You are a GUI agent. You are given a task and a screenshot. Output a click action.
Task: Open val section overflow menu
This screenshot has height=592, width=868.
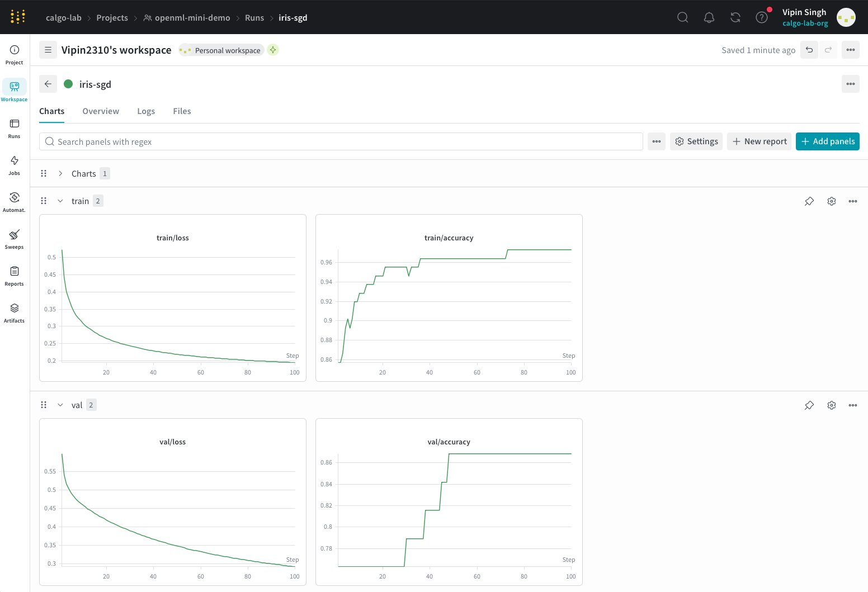tap(853, 405)
